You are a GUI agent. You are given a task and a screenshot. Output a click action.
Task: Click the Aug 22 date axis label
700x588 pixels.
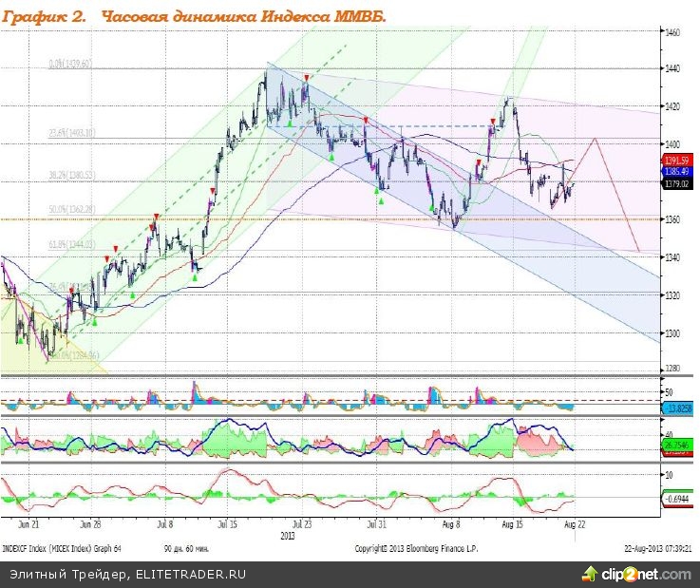pyautogui.click(x=574, y=523)
